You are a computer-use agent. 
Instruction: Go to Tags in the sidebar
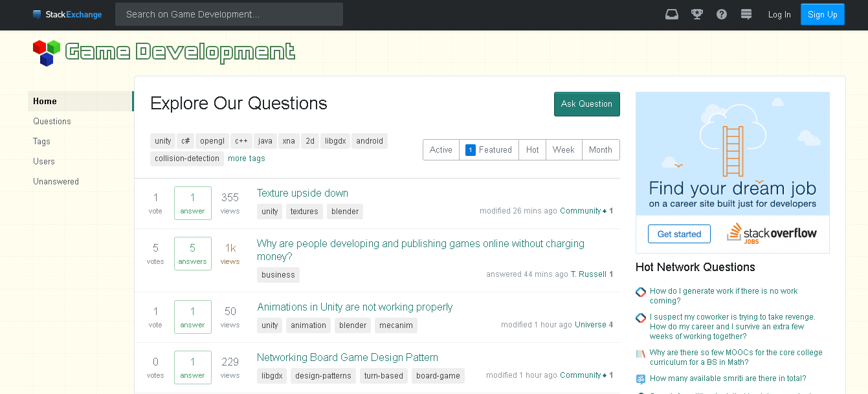[41, 142]
